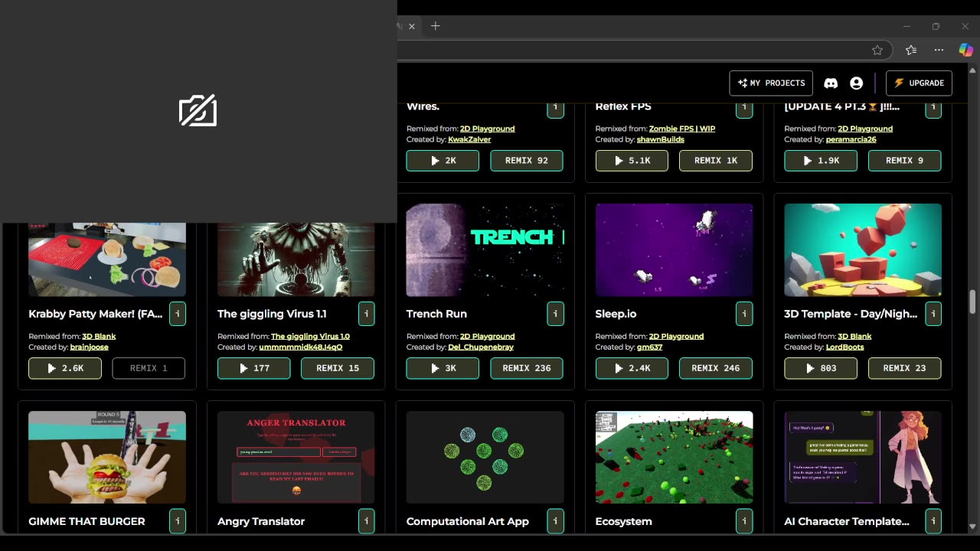Image resolution: width=980 pixels, height=551 pixels.
Task: Remix Sleep.io, REMIX 246
Action: point(716,368)
